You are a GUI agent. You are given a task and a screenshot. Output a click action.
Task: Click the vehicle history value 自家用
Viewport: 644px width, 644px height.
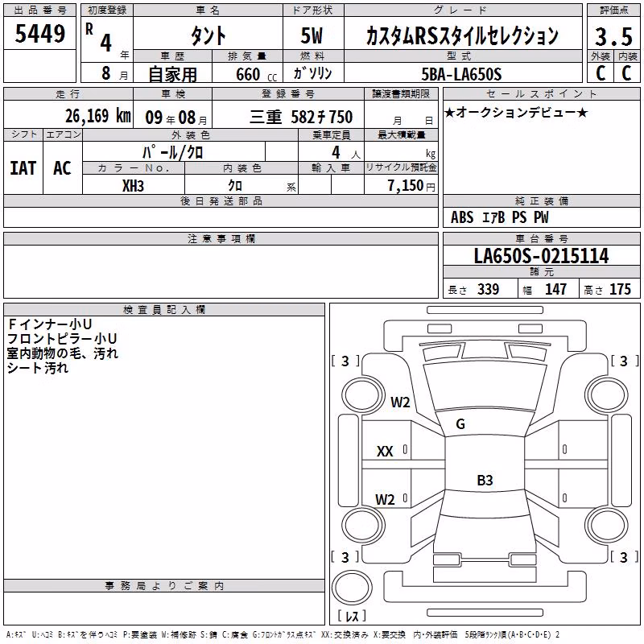(x=172, y=74)
